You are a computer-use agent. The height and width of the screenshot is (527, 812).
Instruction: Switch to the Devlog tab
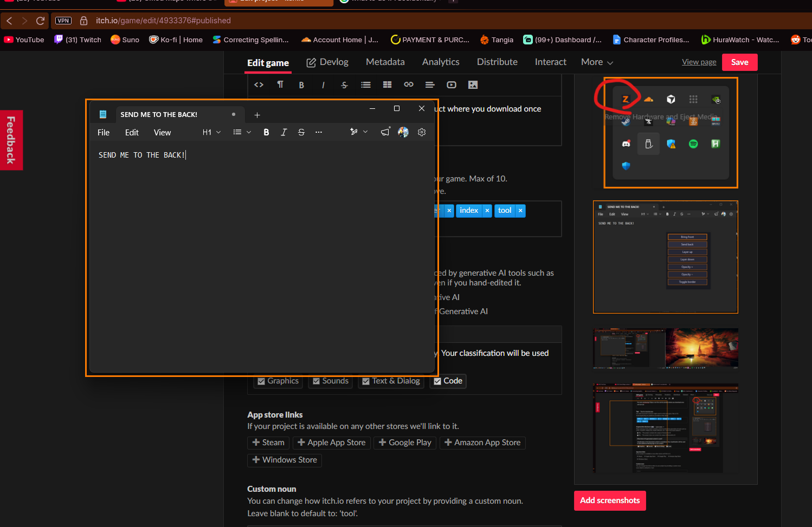[x=327, y=62]
